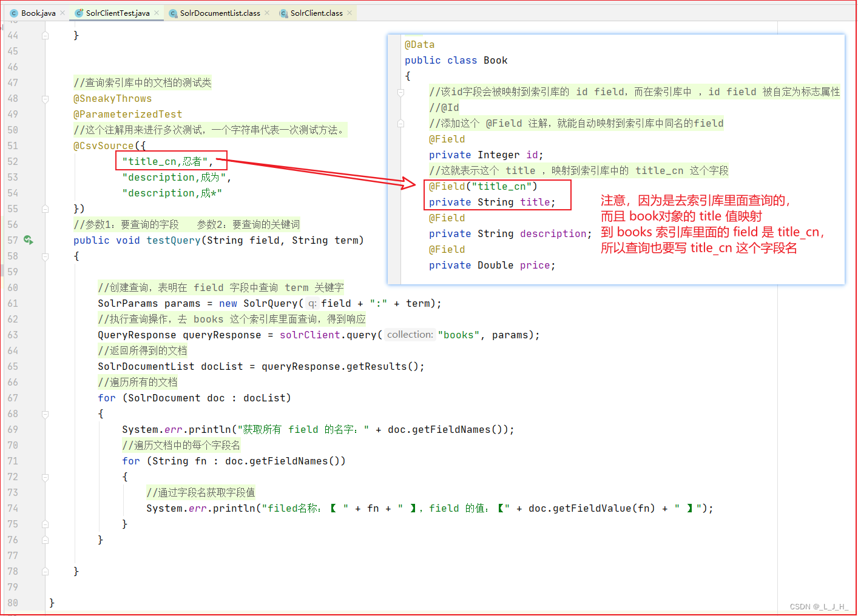Close the SolrClientTest.java tab
The width and height of the screenshot is (858, 616).
click(x=157, y=13)
